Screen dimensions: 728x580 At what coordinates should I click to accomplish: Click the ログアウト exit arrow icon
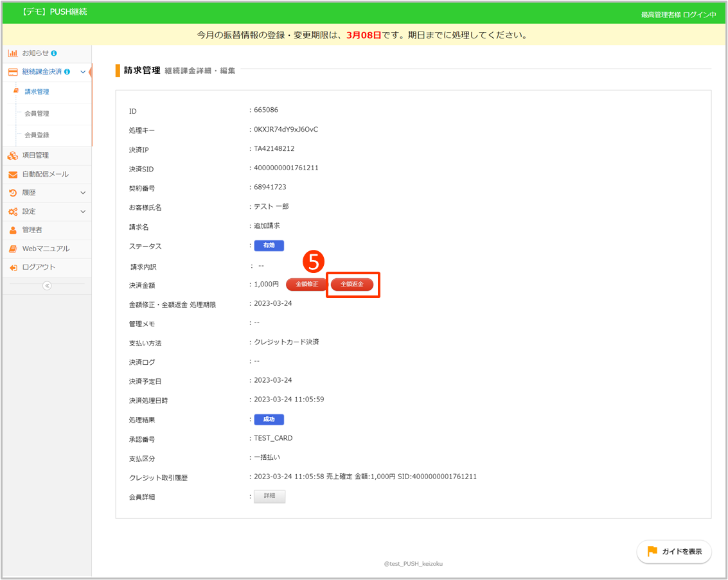13,267
